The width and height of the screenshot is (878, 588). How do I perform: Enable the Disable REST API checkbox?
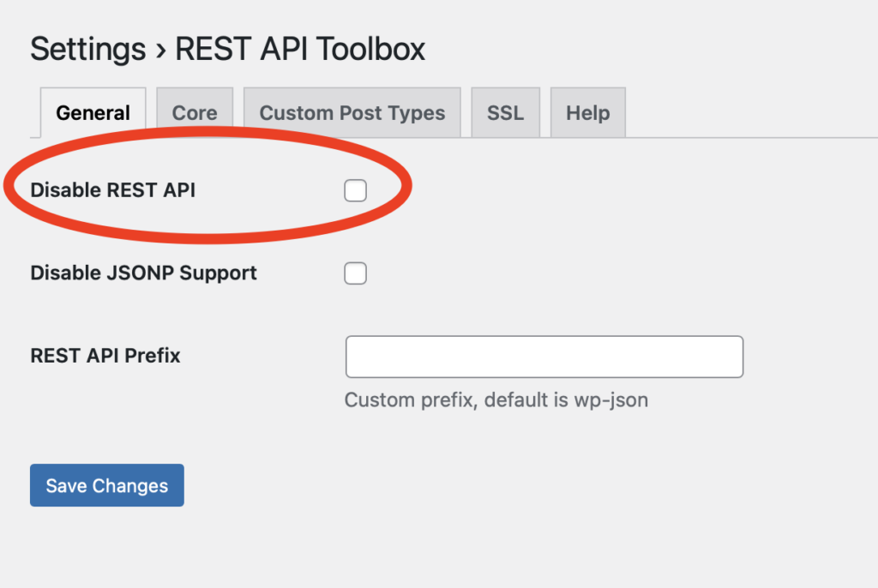(356, 190)
